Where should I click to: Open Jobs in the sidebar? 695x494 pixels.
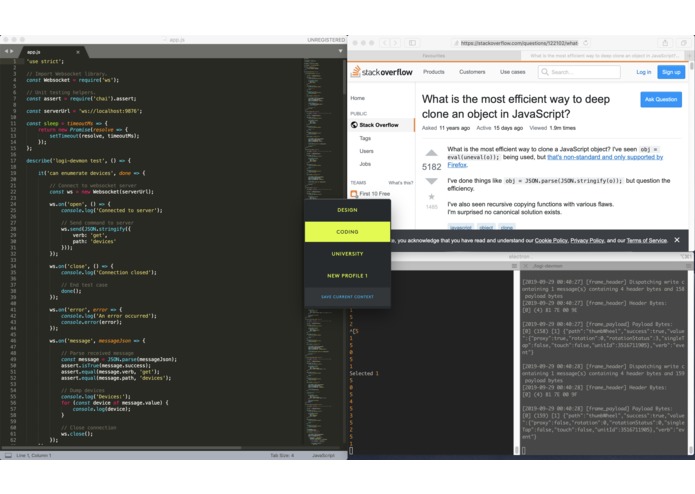point(365,164)
